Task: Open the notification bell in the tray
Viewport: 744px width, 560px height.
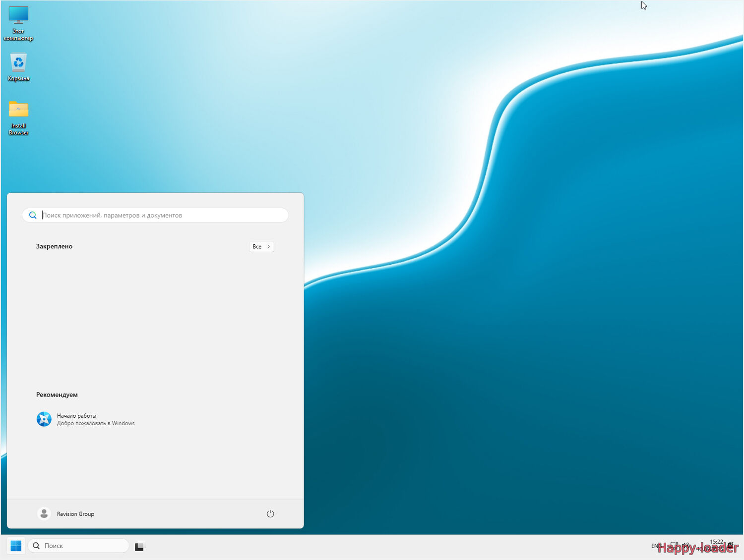Action: click(731, 545)
